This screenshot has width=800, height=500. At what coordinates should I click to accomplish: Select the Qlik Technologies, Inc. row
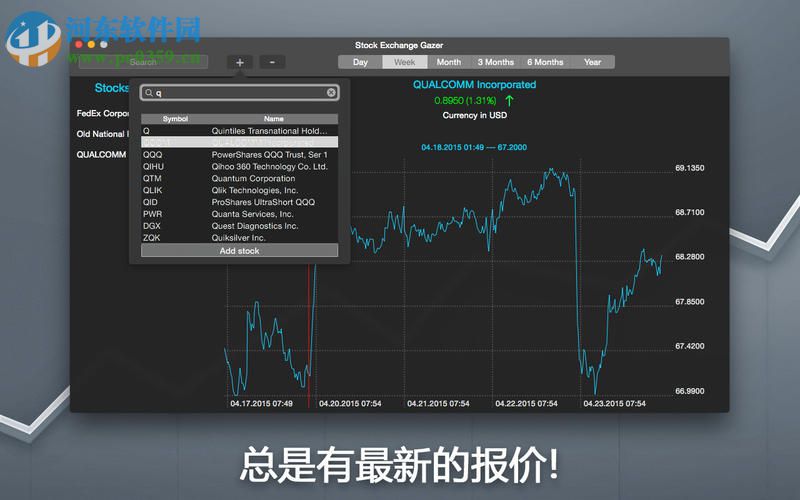click(239, 190)
